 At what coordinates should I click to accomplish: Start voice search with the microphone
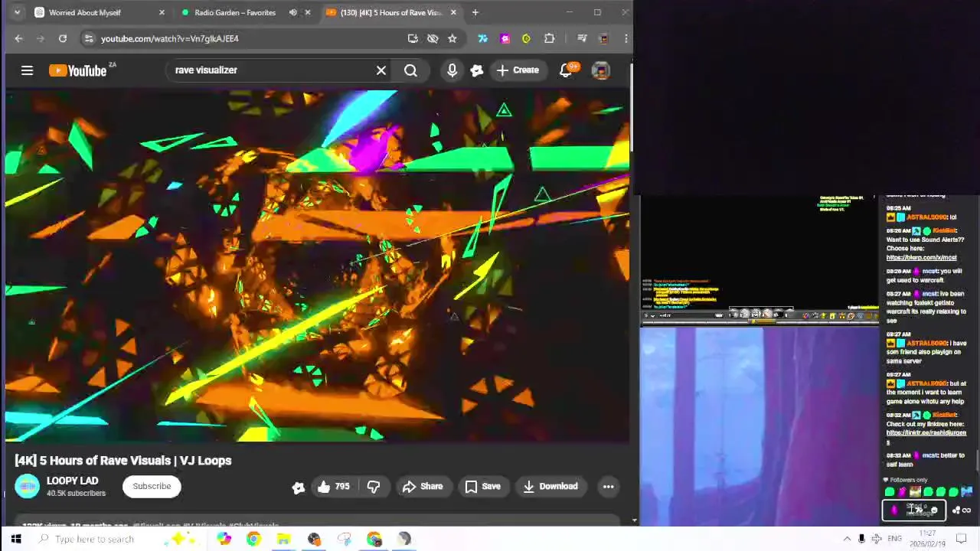tap(452, 70)
